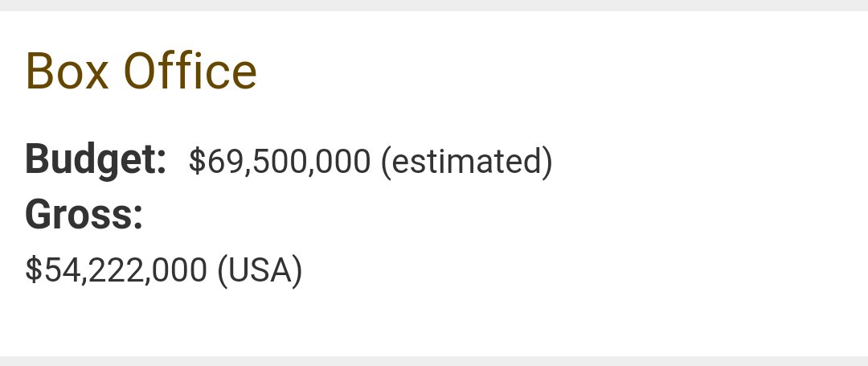This screenshot has height=366, width=868.
Task: Click the word "Office" in the heading
Action: click(x=190, y=71)
